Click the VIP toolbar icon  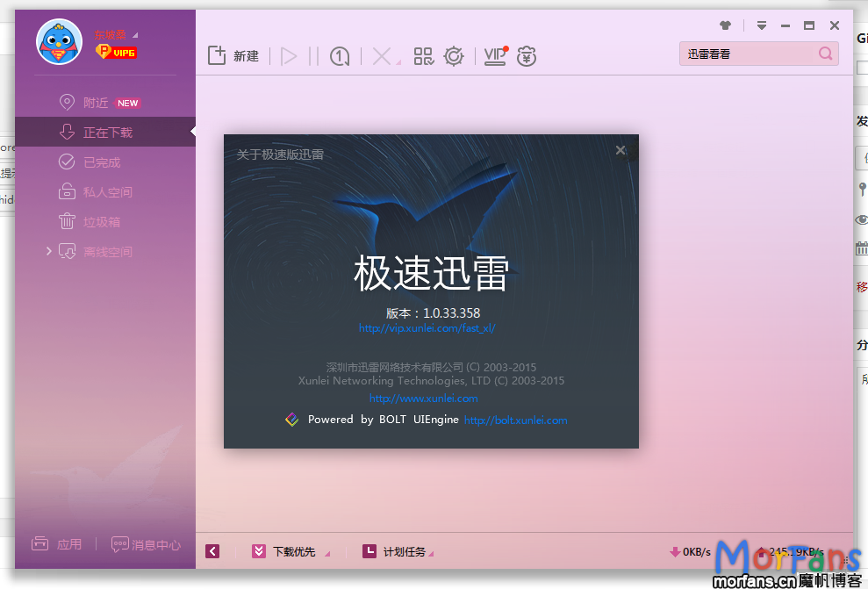(x=496, y=56)
